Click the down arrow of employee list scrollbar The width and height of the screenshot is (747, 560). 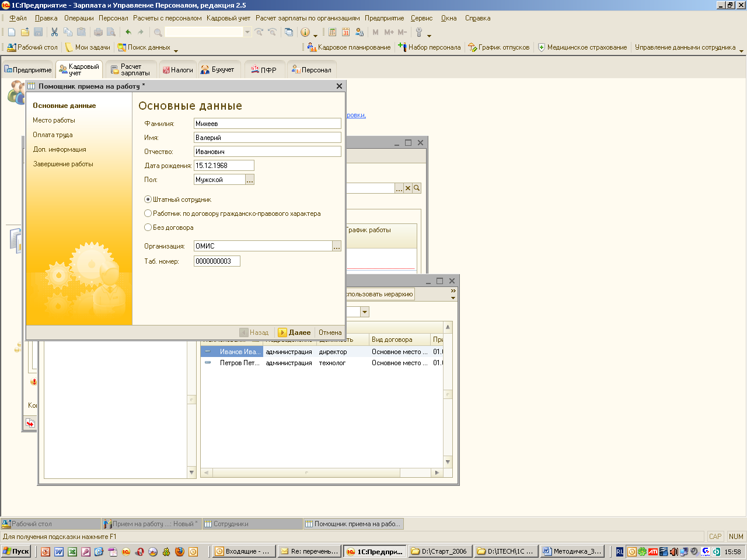(x=448, y=462)
